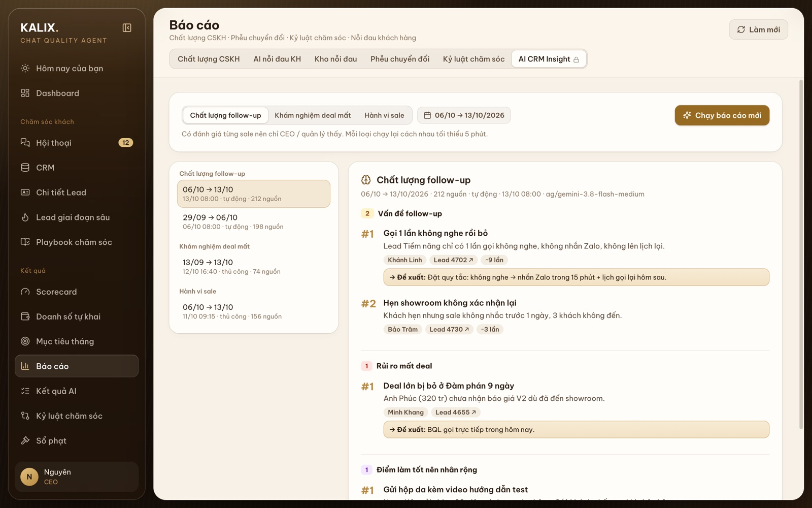Open Doanh số tự khai wallet icon

pyautogui.click(x=25, y=317)
